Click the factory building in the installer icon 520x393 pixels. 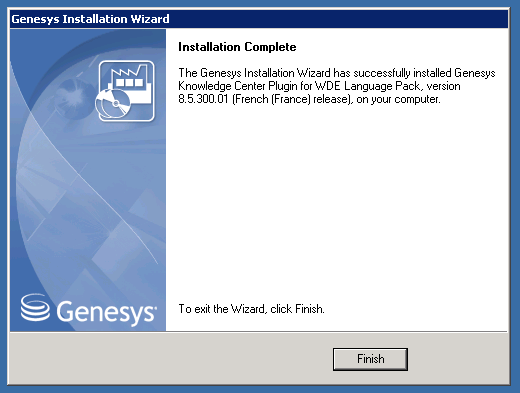[131, 82]
